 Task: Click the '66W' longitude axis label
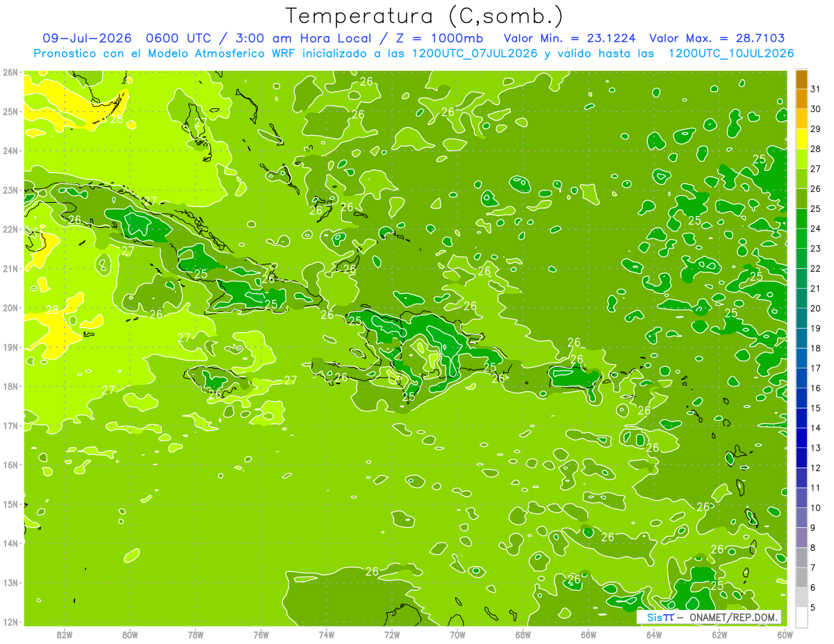click(x=589, y=634)
